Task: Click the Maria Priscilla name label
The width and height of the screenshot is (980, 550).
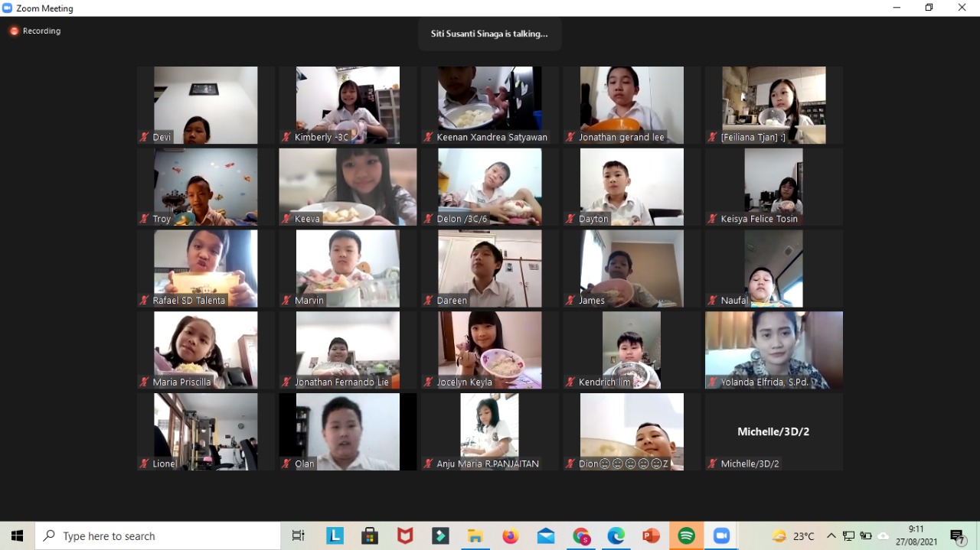Action: (x=181, y=382)
